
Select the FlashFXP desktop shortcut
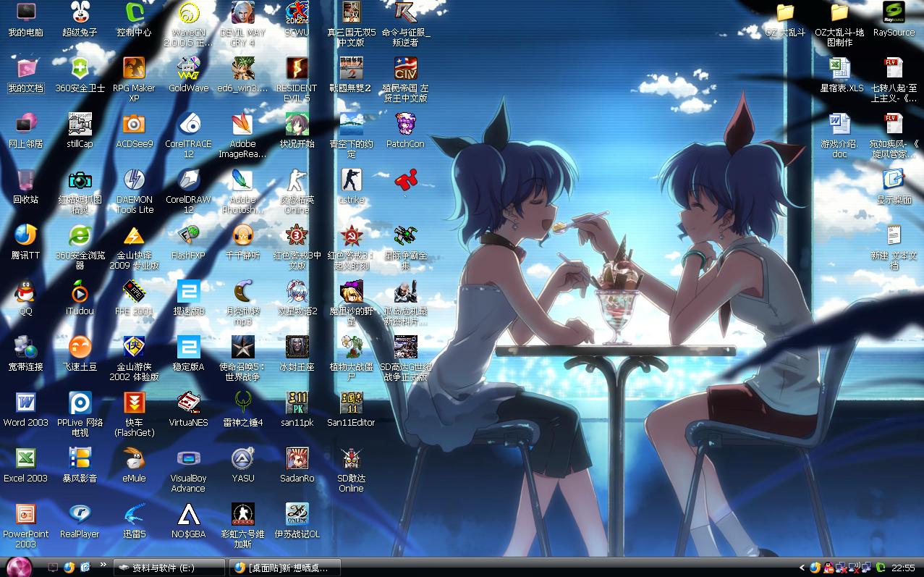pyautogui.click(x=188, y=242)
